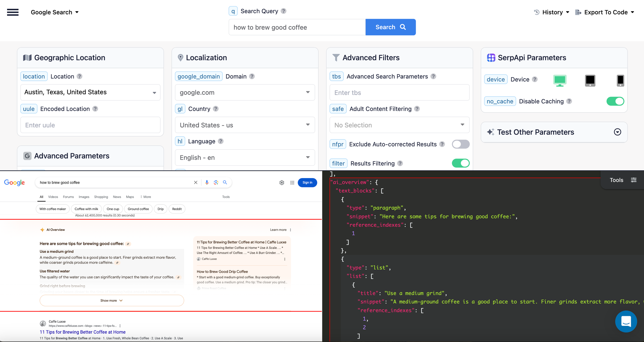Click the search query input field
644x342 pixels.
[297, 27]
